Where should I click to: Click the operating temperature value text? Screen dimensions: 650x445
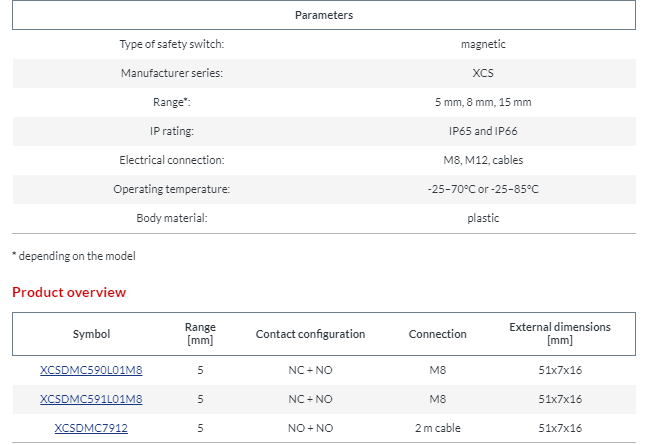pyautogui.click(x=483, y=189)
